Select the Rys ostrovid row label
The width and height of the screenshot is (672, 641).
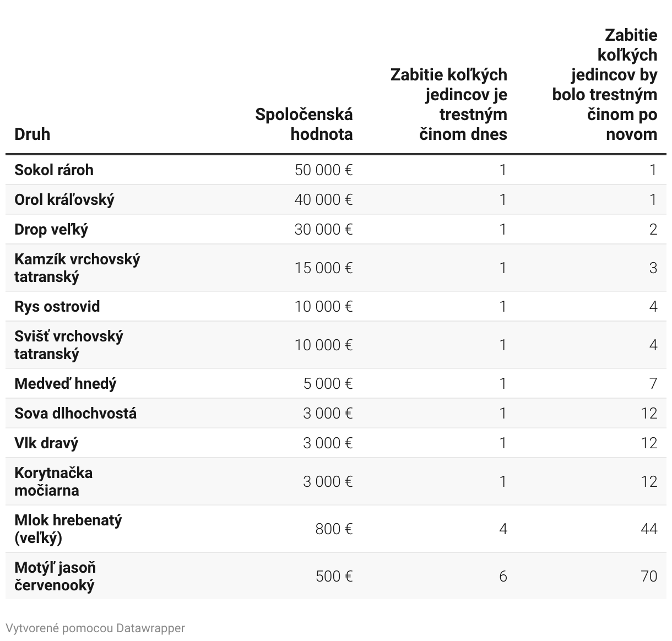pos(57,306)
